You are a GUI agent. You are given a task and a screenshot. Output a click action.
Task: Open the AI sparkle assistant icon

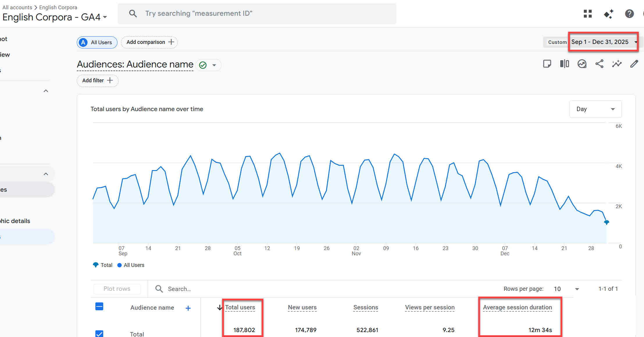point(609,14)
